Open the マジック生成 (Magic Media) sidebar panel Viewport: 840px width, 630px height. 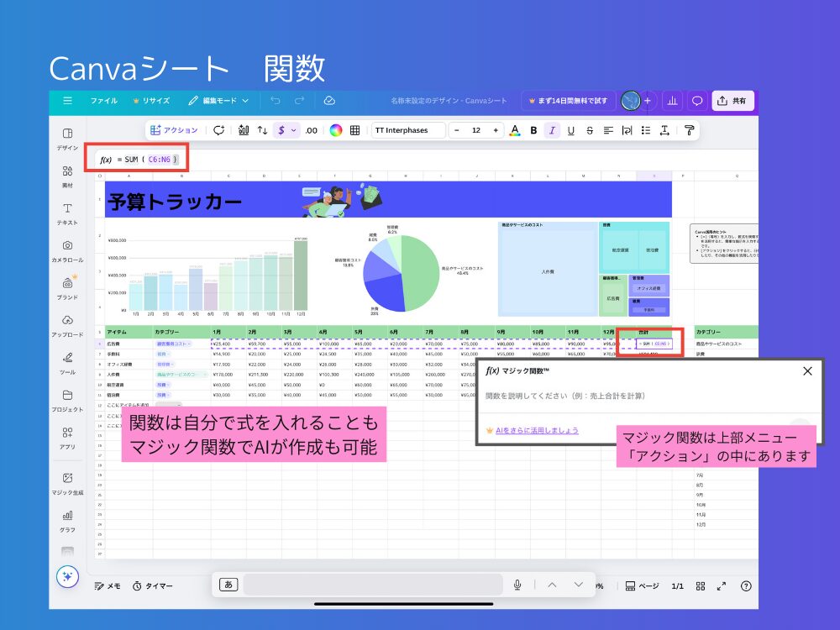point(67,479)
